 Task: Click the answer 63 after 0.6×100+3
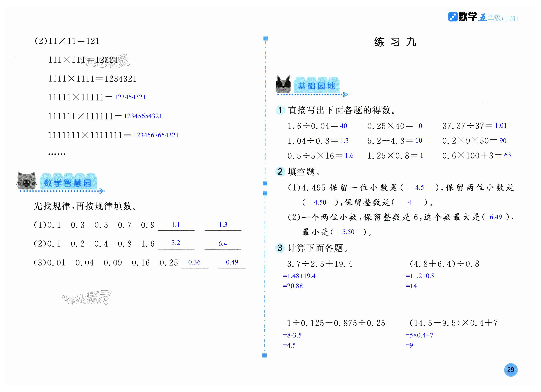pyautogui.click(x=507, y=155)
